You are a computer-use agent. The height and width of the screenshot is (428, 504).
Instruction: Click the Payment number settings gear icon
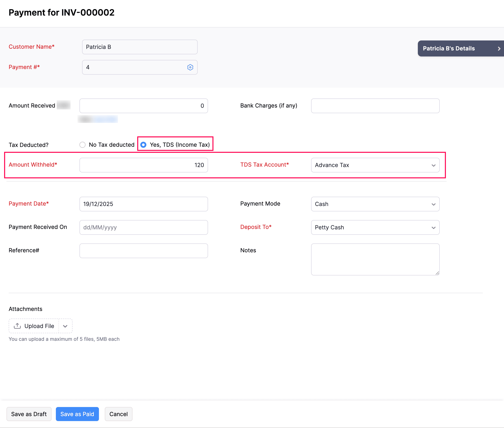(190, 67)
